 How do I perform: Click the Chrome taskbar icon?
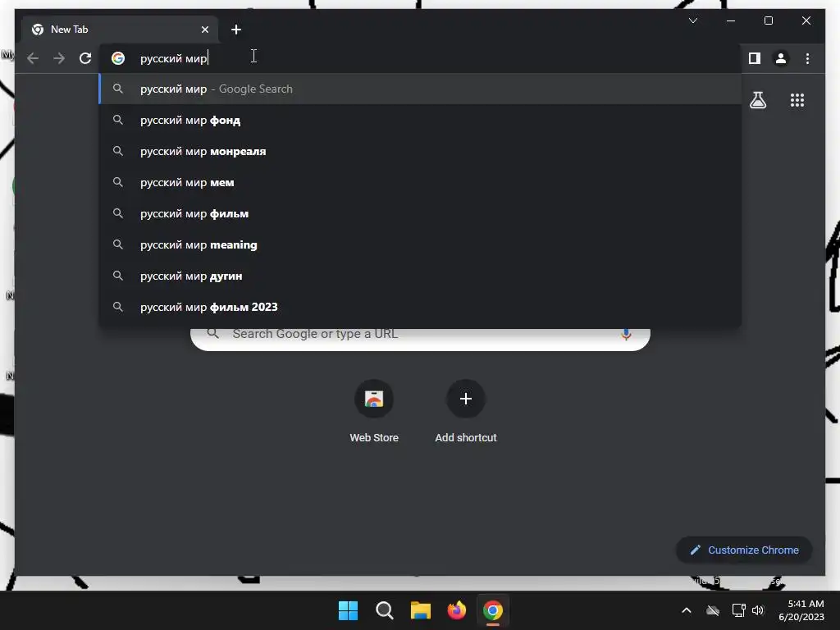[493, 610]
